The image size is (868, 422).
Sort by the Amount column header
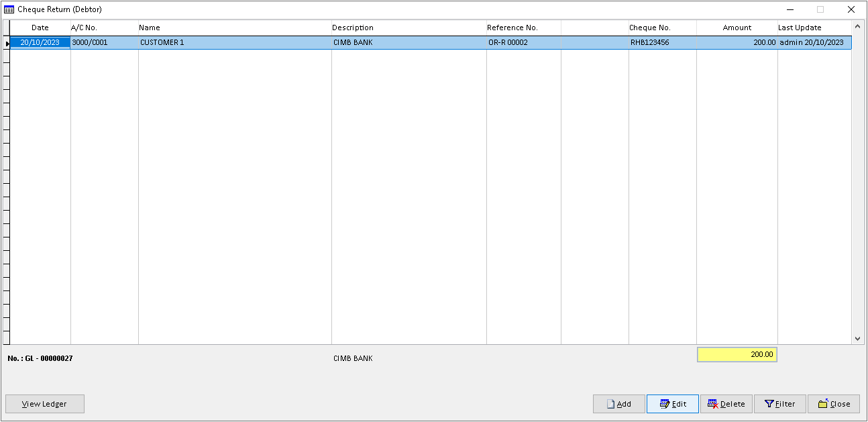pos(737,28)
